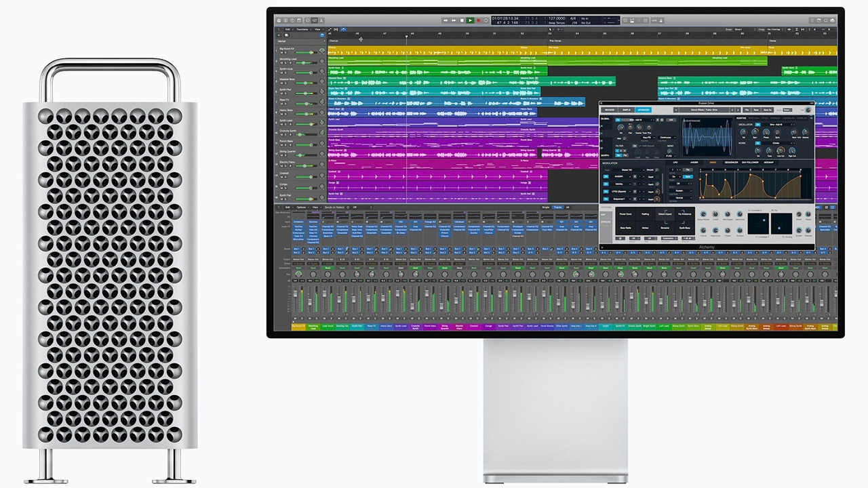Click Alchemy Save As button

click(768, 110)
